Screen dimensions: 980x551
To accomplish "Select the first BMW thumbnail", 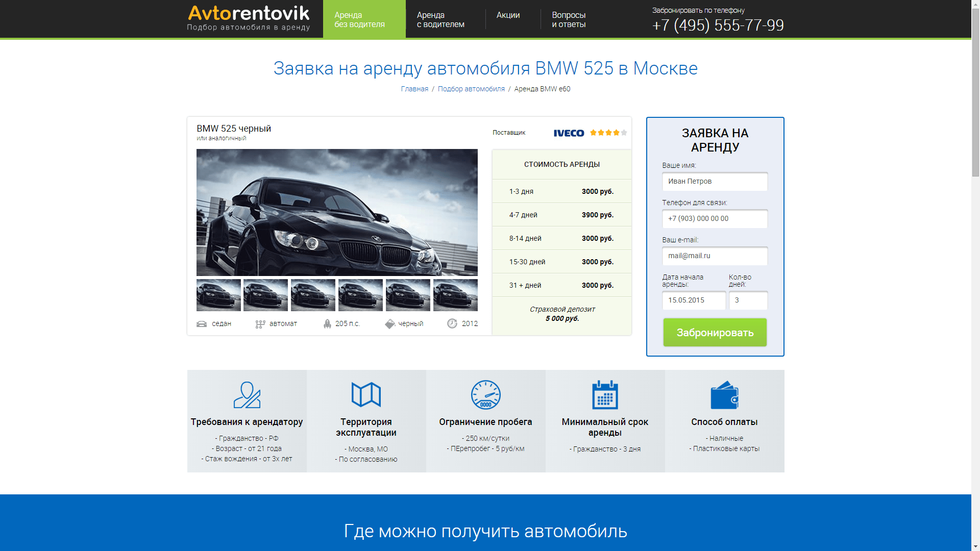I will point(218,295).
